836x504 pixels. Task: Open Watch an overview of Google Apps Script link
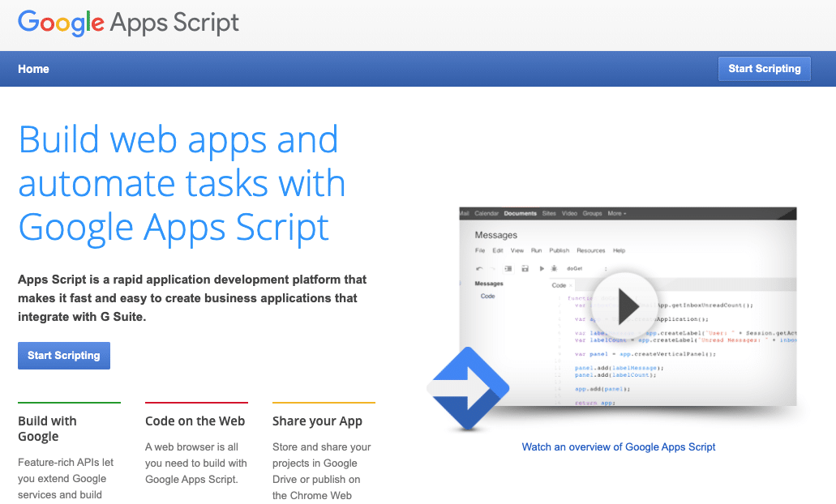tap(619, 447)
